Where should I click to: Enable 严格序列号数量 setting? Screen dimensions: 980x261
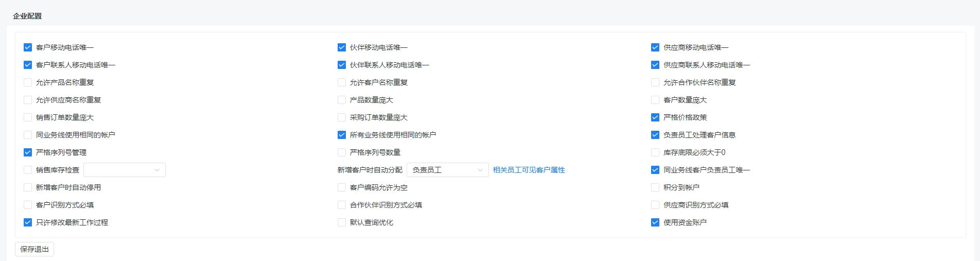click(x=342, y=152)
